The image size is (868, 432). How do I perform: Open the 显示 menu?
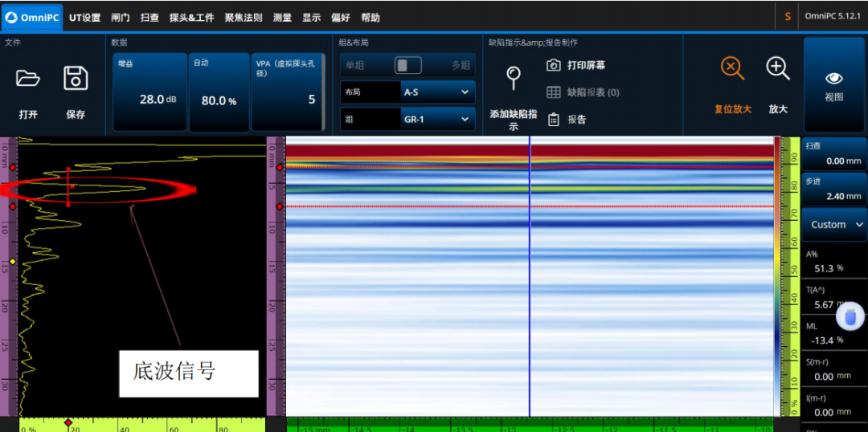tap(311, 18)
